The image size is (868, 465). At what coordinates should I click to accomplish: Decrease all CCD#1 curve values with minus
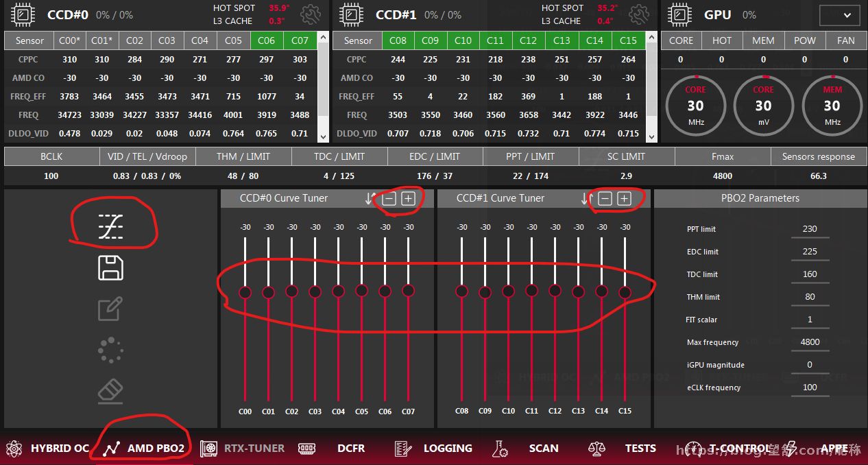pyautogui.click(x=605, y=199)
